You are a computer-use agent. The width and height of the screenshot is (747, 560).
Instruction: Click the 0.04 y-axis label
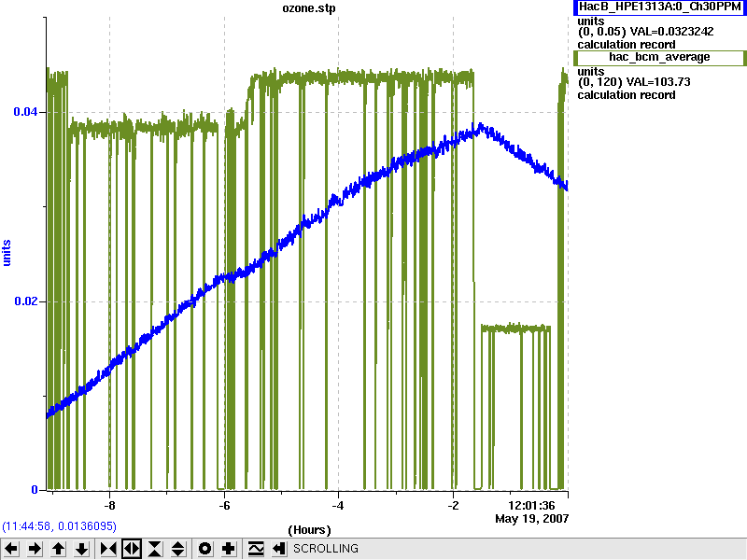click(x=25, y=112)
